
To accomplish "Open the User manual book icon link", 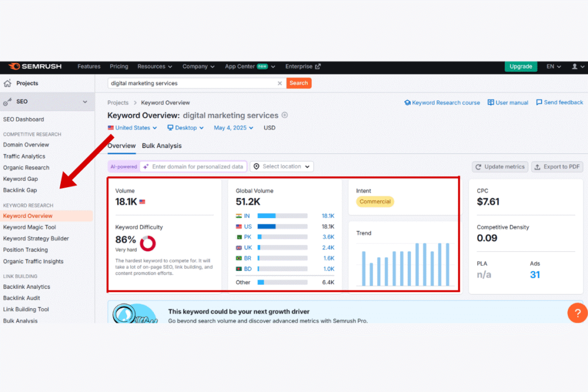I will [491, 103].
